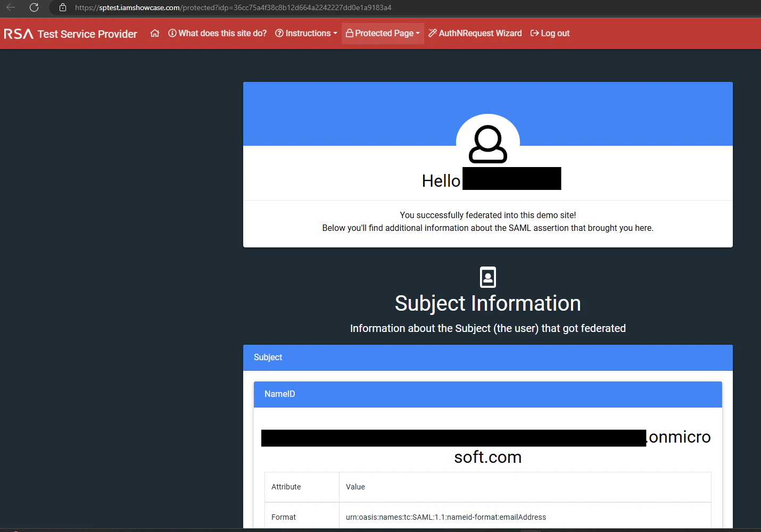The image size is (761, 532).
Task: Reload the page with the refresh icon
Action: [34, 7]
